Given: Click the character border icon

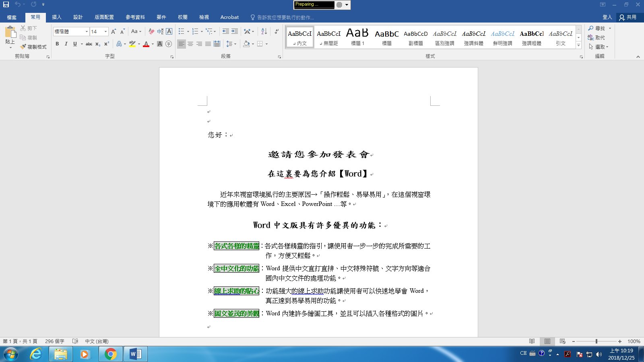Looking at the screenshot, I should (x=169, y=31).
